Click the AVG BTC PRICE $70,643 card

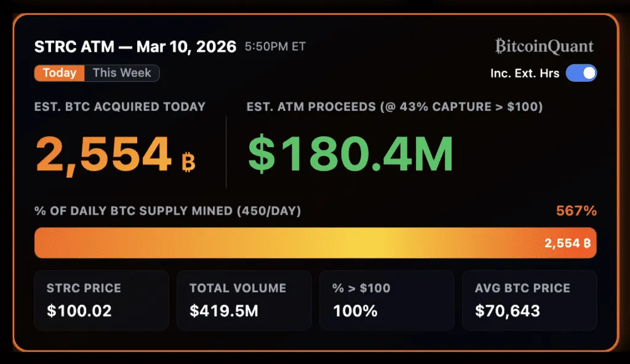pyautogui.click(x=529, y=300)
